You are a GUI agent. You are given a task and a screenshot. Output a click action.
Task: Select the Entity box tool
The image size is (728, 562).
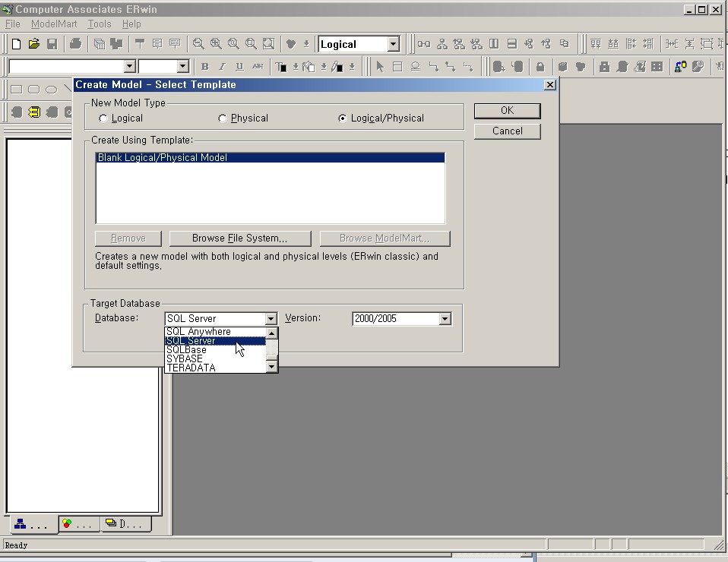[397, 67]
